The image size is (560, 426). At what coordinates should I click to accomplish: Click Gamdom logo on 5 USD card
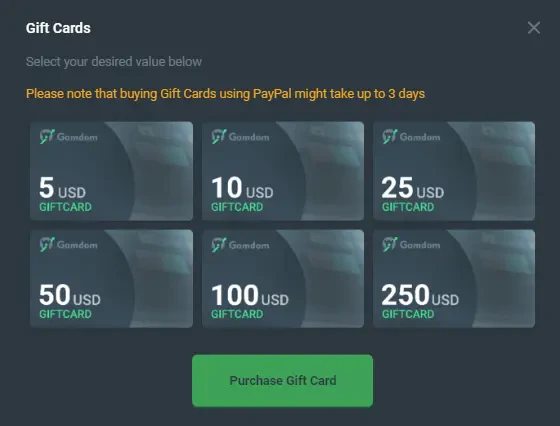coord(68,136)
